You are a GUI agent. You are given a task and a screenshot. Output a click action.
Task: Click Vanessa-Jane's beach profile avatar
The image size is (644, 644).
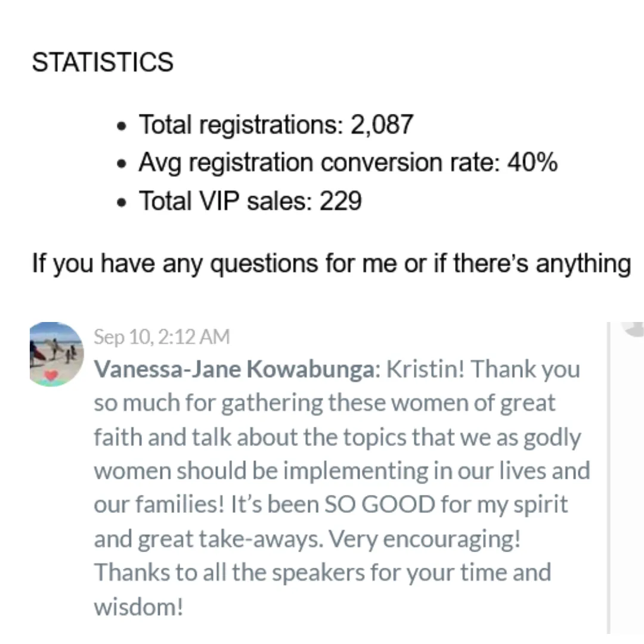pos(56,352)
